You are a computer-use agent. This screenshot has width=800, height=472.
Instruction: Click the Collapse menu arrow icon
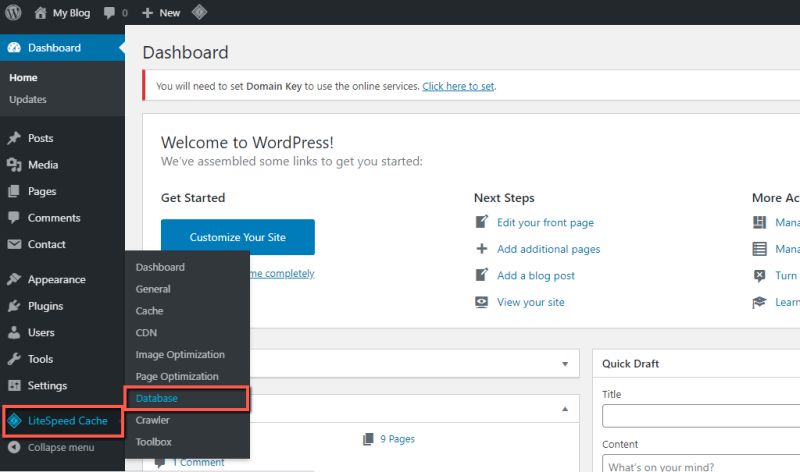[14, 447]
